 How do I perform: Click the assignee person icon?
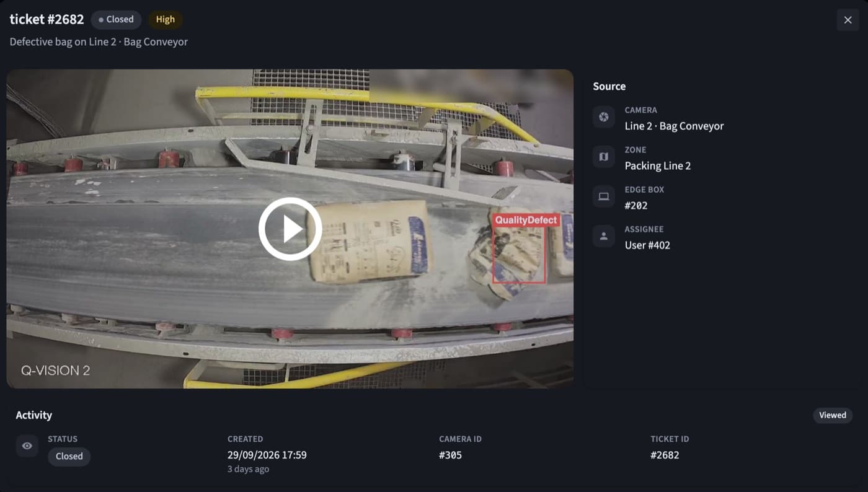point(604,236)
